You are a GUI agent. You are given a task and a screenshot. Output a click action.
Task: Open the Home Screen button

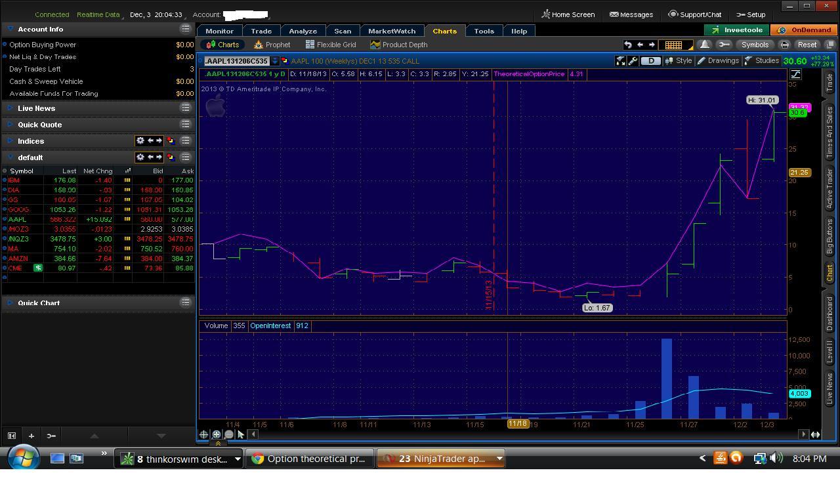(x=568, y=14)
